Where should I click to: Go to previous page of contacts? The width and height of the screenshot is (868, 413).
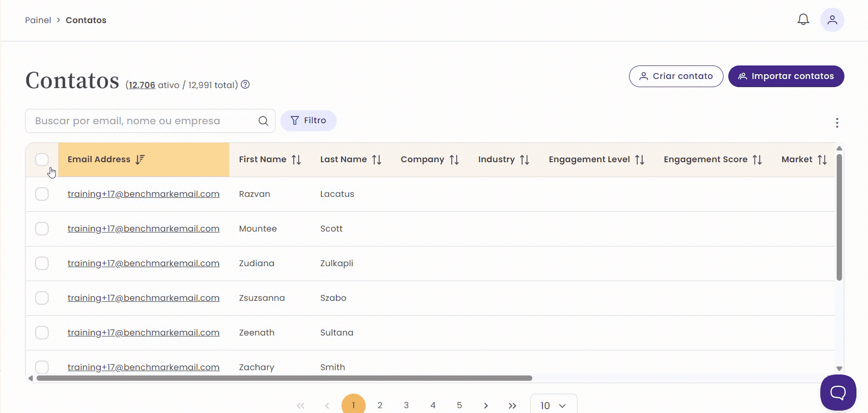coord(327,406)
